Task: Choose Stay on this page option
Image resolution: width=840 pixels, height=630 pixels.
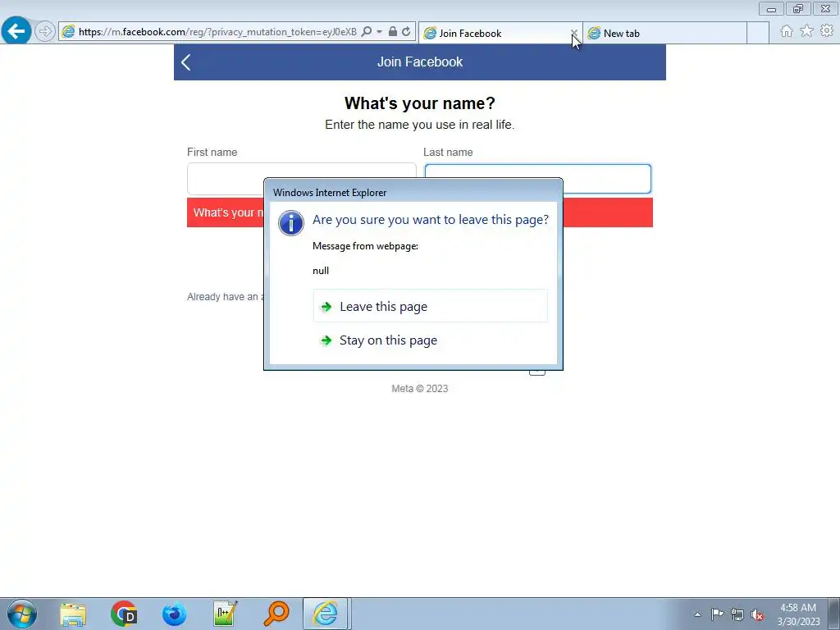Action: pyautogui.click(x=430, y=340)
